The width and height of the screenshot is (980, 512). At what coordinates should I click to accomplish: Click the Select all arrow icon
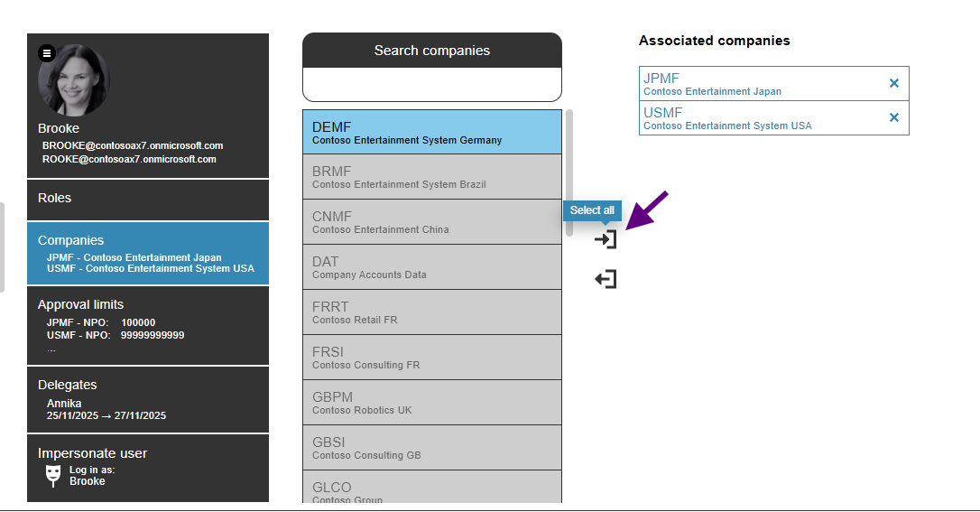[x=606, y=239]
